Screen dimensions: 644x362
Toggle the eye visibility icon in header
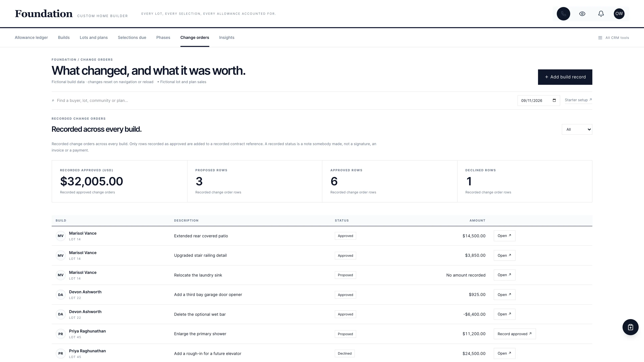pos(582,14)
